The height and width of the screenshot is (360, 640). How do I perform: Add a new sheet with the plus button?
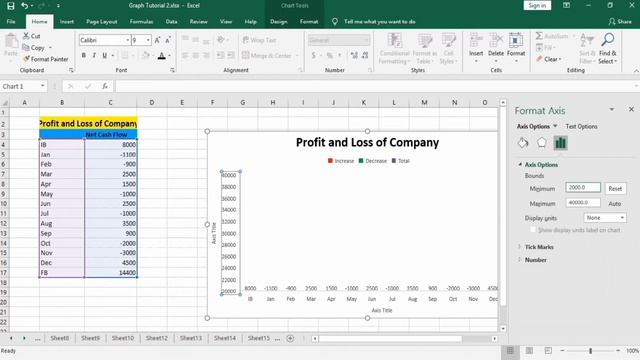click(290, 338)
